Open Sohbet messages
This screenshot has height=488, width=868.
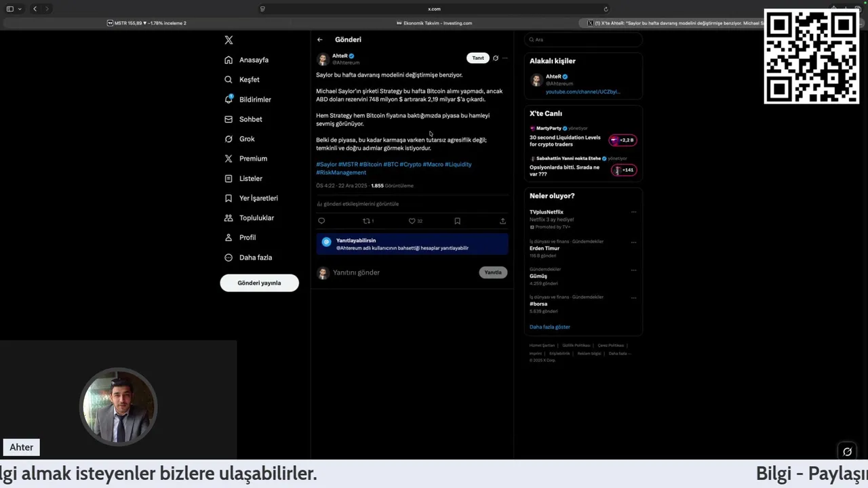click(x=243, y=119)
